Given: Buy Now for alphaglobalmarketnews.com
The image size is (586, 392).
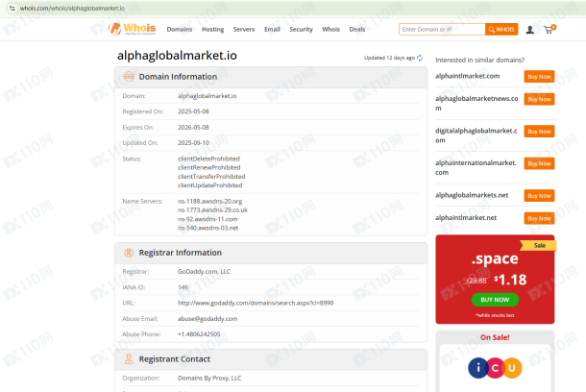Looking at the screenshot, I should click(x=539, y=99).
